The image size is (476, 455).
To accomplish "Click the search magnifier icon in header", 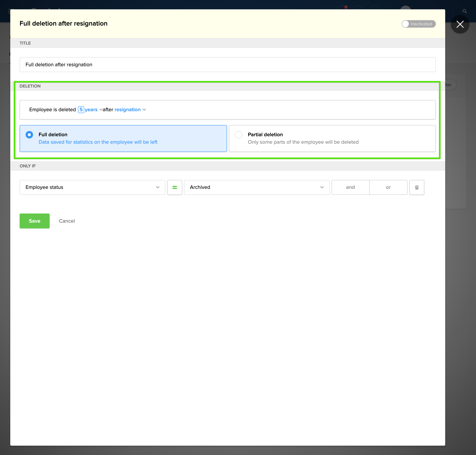I will [x=464, y=11].
